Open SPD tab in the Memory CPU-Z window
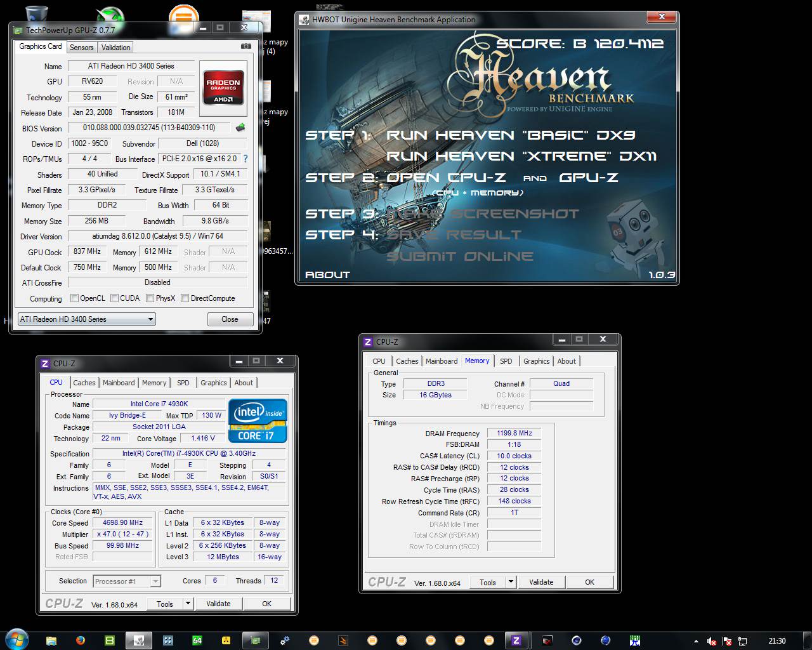The height and width of the screenshot is (650, 812). click(x=506, y=361)
